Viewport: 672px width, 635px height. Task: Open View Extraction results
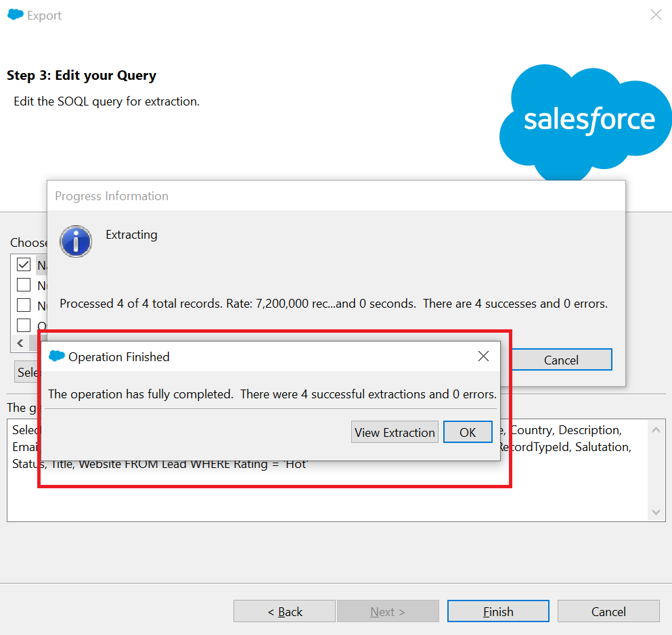coord(395,432)
